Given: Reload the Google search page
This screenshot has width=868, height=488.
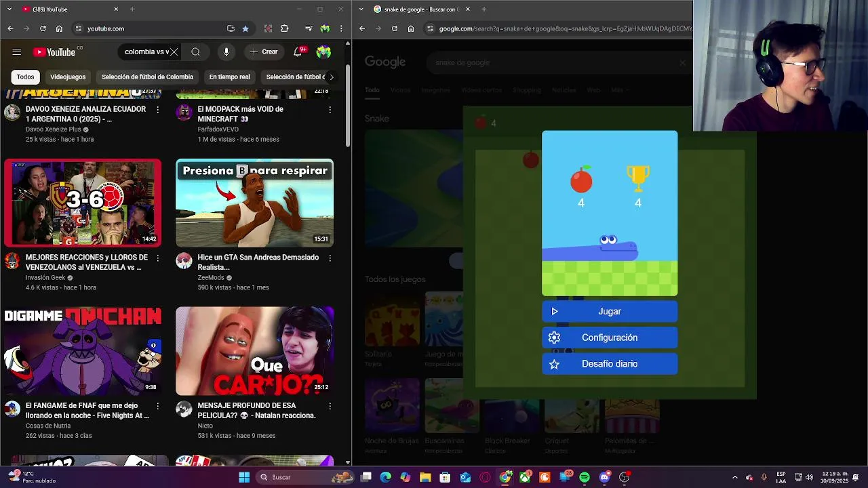Looking at the screenshot, I should point(395,28).
